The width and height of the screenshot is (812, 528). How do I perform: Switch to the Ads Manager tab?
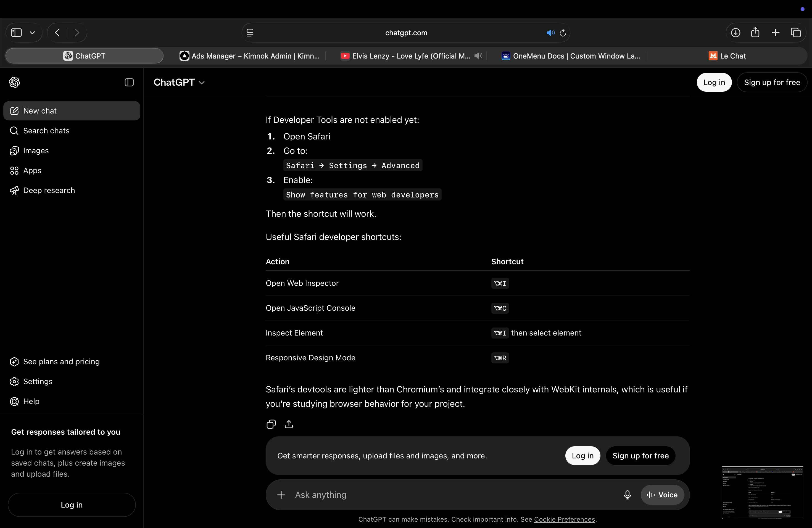[x=250, y=56]
